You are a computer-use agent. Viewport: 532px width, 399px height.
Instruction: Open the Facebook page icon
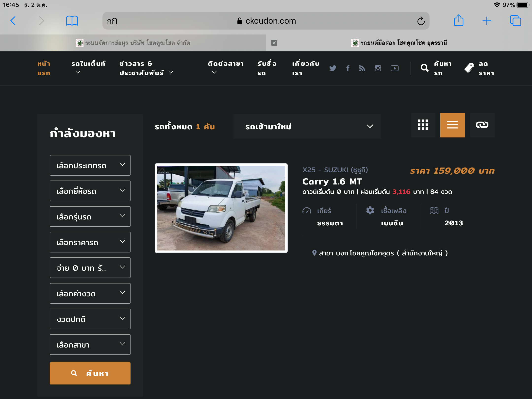348,68
